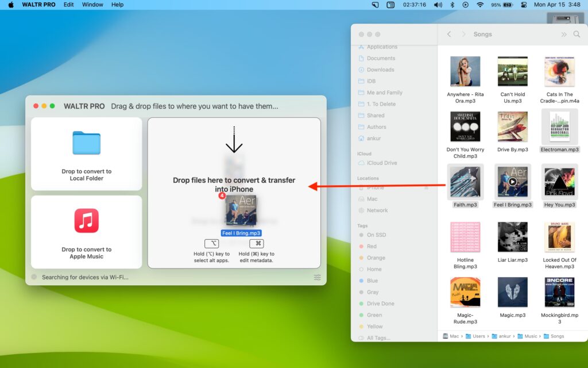The width and height of the screenshot is (588, 368).
Task: Click the volume icon in menu bar
Action: [438, 5]
